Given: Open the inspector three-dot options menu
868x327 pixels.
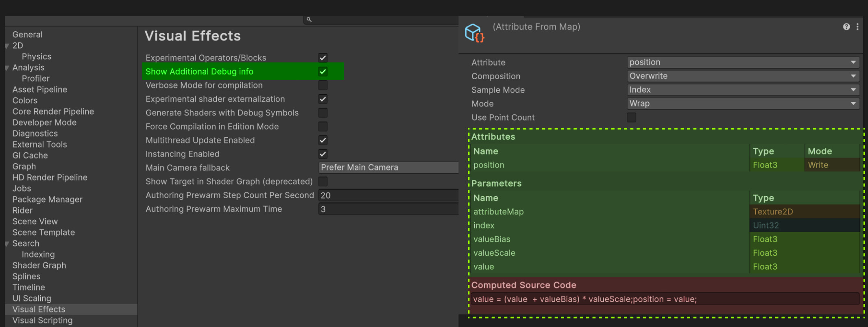Looking at the screenshot, I should [x=857, y=27].
